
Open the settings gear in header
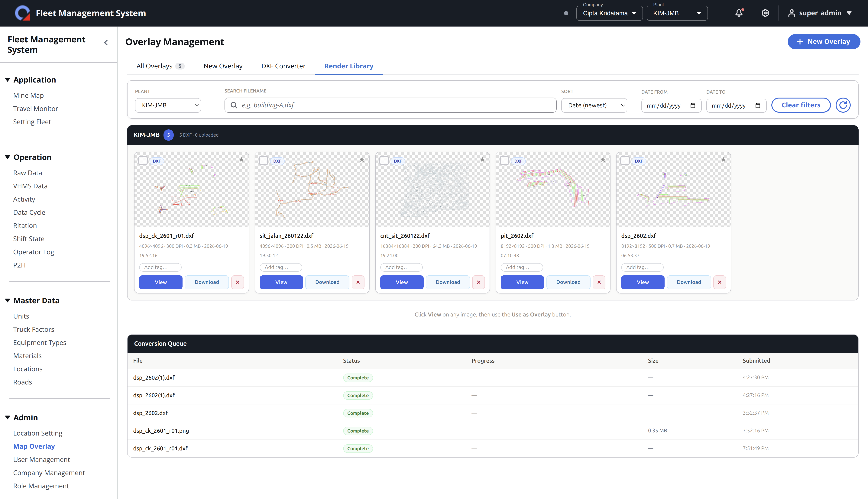click(x=765, y=13)
